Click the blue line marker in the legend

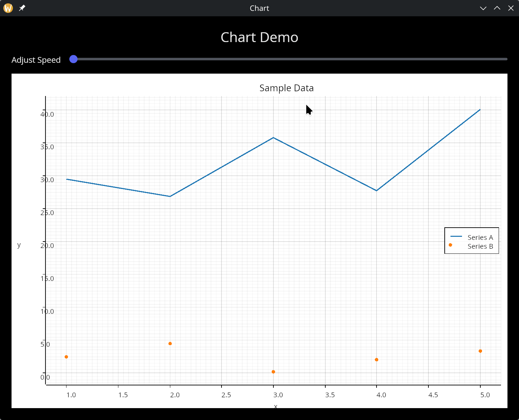coord(456,237)
